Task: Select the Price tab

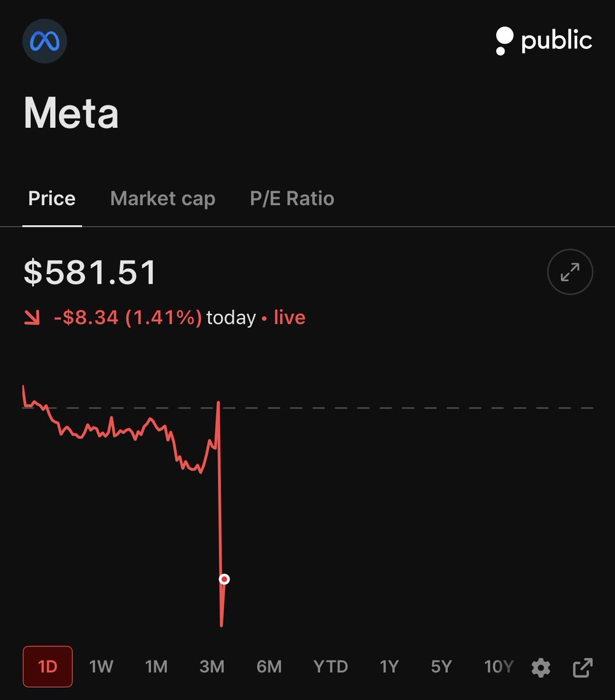Action: coord(52,198)
